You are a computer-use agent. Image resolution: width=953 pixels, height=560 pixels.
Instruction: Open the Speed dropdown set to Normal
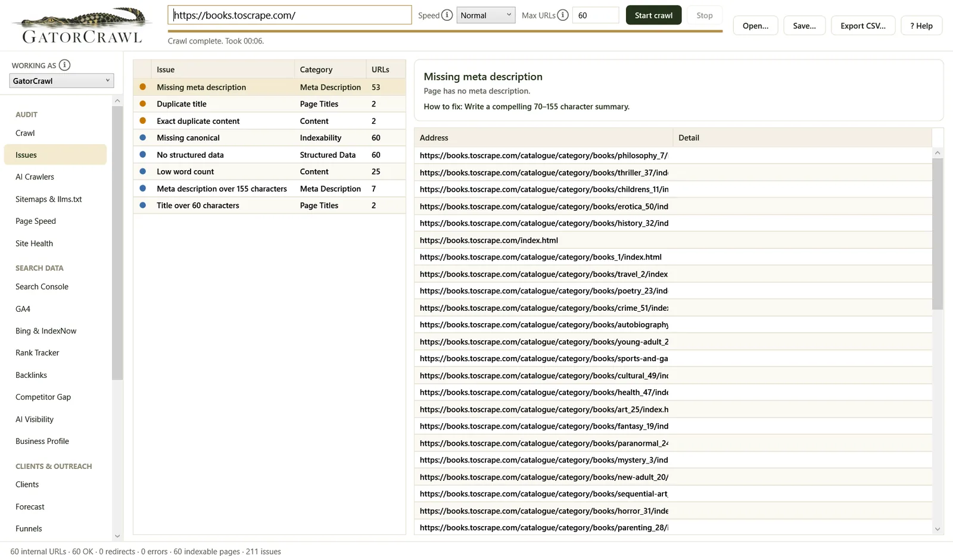coord(485,15)
